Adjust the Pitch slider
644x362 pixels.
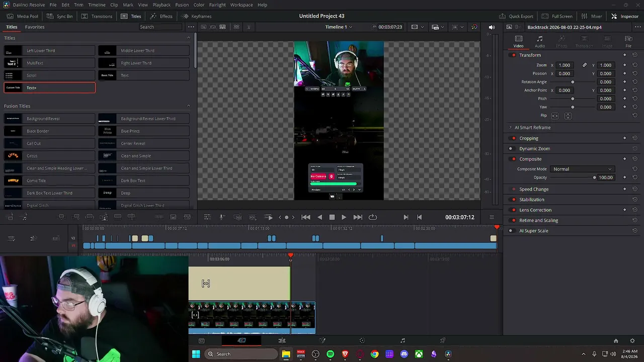pos(573,99)
